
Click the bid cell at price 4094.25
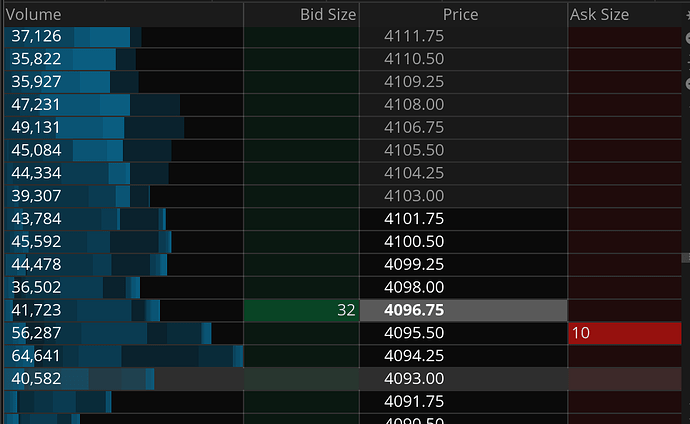(301, 356)
